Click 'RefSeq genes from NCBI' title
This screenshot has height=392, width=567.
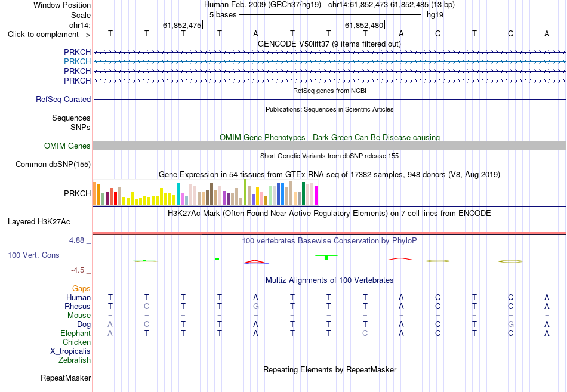pyautogui.click(x=329, y=91)
